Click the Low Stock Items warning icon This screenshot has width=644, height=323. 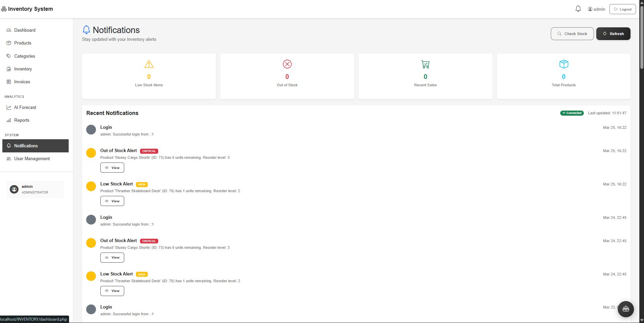tap(149, 64)
